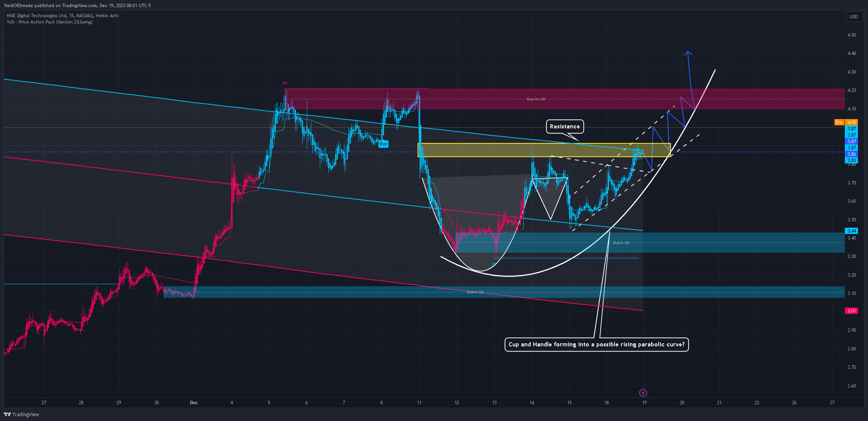Click the HIVE Digital Technologies chart title

point(62,16)
